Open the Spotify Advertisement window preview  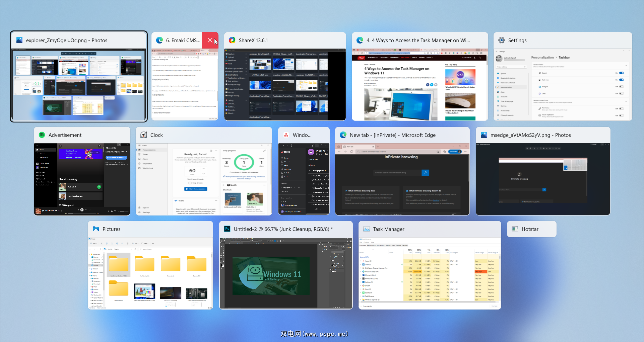click(82, 179)
